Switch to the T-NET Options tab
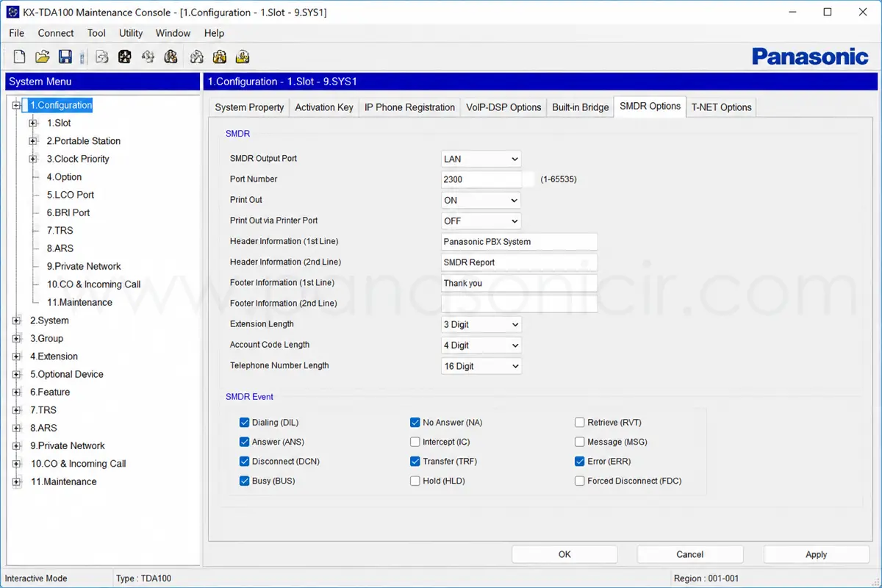 721,107
